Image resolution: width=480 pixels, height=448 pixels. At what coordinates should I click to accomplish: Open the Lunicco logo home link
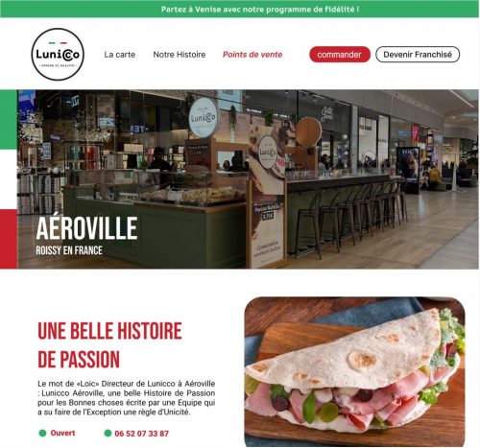point(58,55)
